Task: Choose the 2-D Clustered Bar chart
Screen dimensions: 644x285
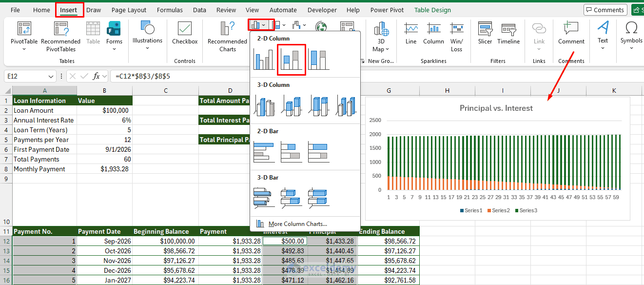Action: pyautogui.click(x=264, y=152)
